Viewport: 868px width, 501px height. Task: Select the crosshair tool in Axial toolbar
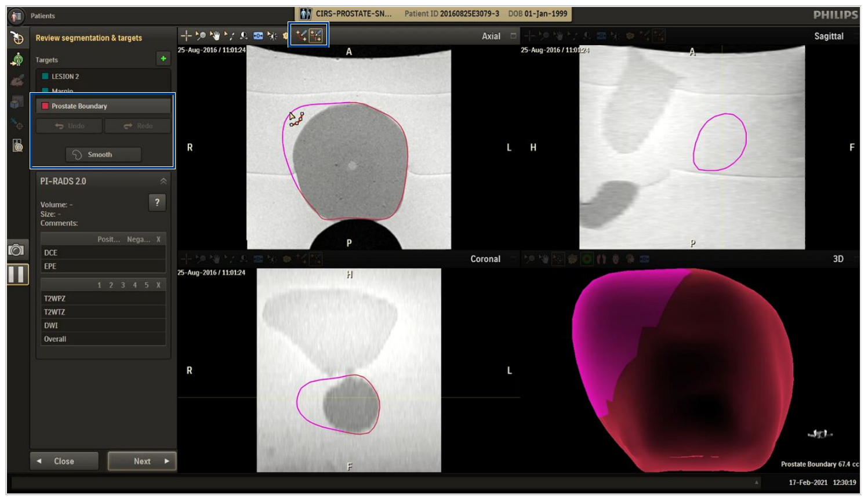point(186,36)
